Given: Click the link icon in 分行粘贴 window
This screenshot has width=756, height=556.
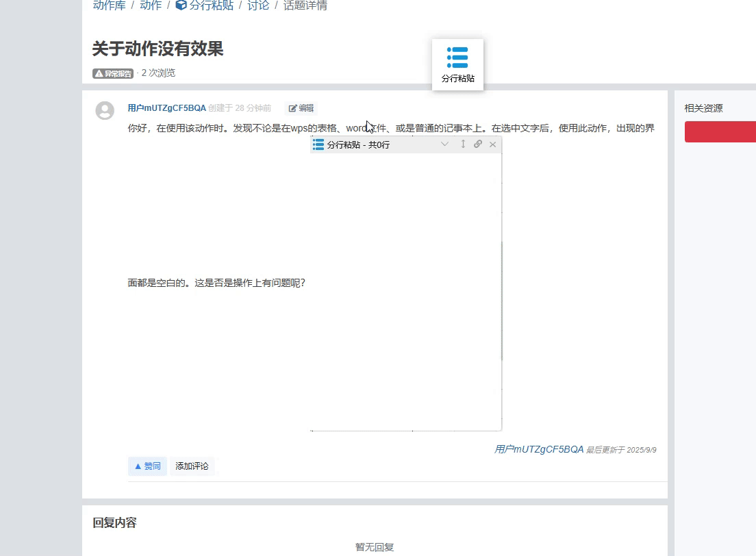Looking at the screenshot, I should (x=478, y=144).
